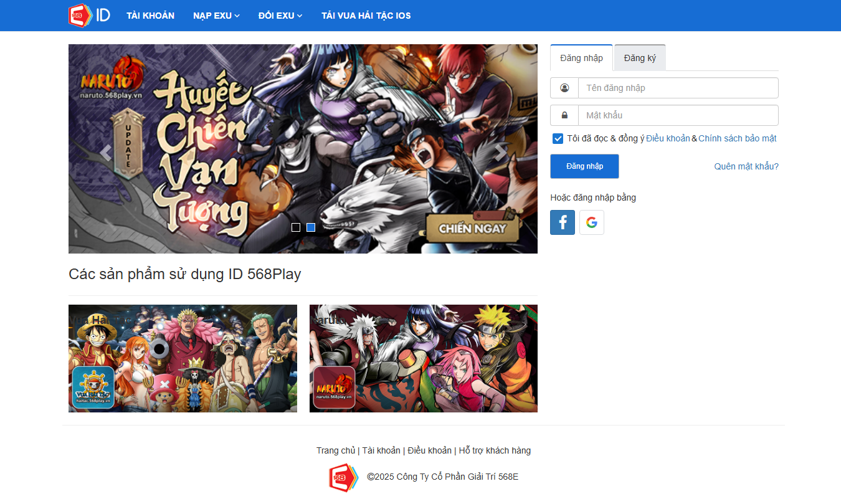Focus the Mật khẩu input field
This screenshot has height=504, width=841.
point(678,115)
